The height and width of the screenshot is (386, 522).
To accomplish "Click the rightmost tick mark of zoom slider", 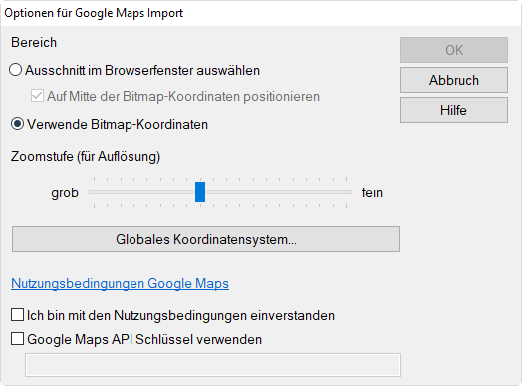I will (x=347, y=179).
